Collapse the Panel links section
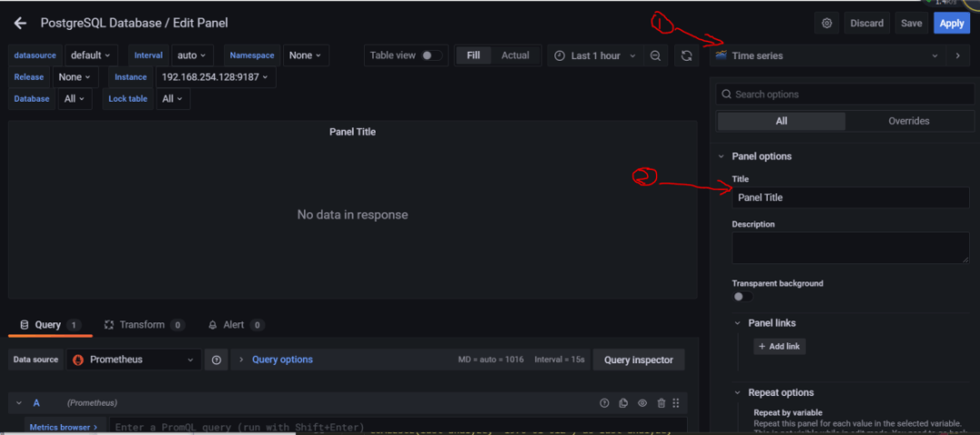The height and width of the screenshot is (435, 980). (738, 323)
